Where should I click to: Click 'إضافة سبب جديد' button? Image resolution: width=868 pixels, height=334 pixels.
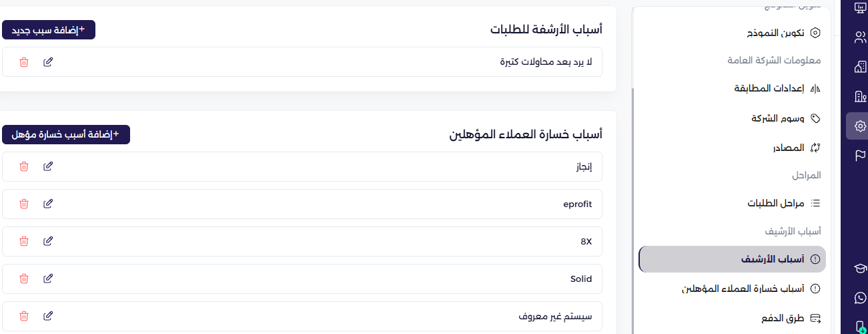pos(49,30)
